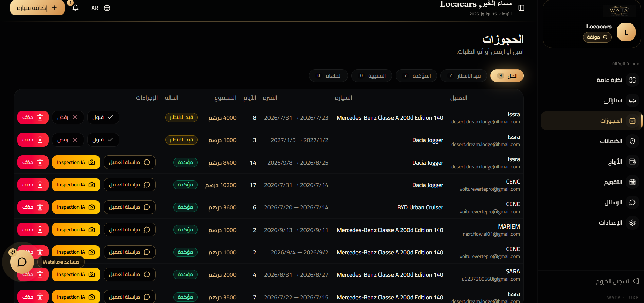Click مؤكدة status badge for 8400 درهم

[x=186, y=162]
